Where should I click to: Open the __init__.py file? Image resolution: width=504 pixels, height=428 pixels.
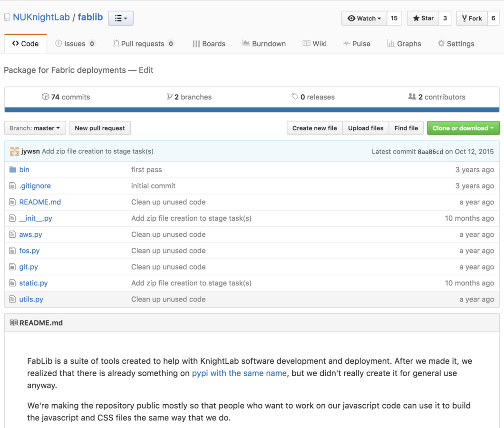[36, 218]
